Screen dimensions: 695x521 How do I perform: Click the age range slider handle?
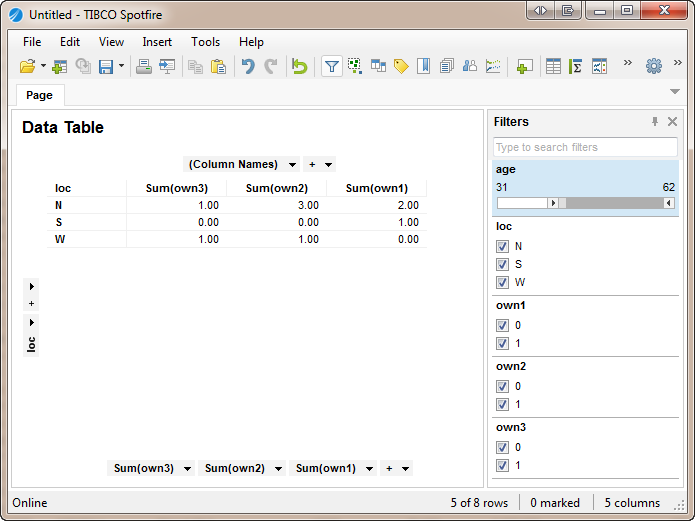(554, 203)
